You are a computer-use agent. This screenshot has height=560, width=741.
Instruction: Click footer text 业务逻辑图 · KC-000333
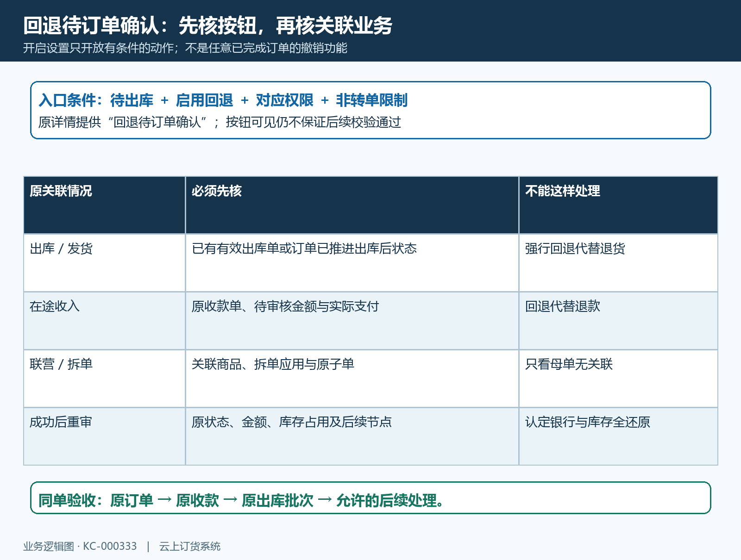(80, 546)
